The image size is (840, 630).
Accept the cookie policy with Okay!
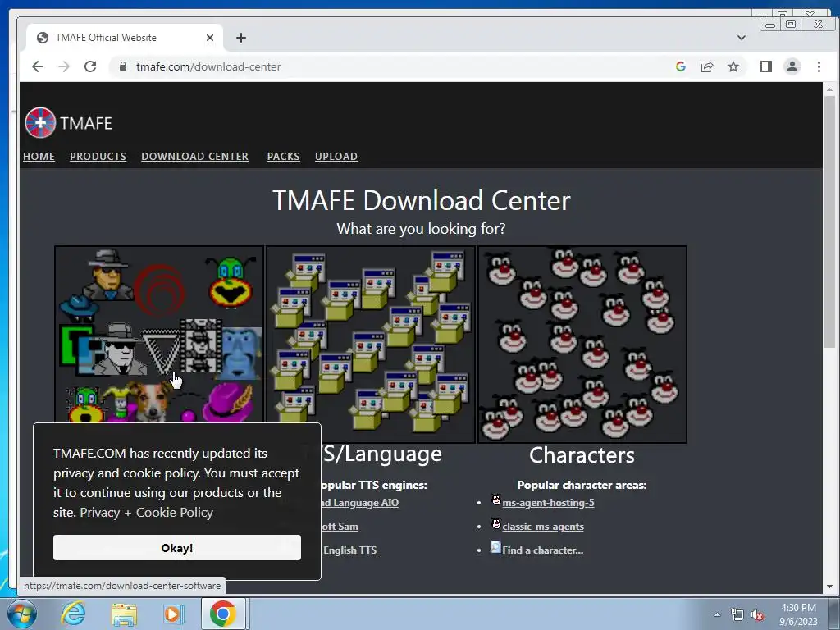[177, 547]
